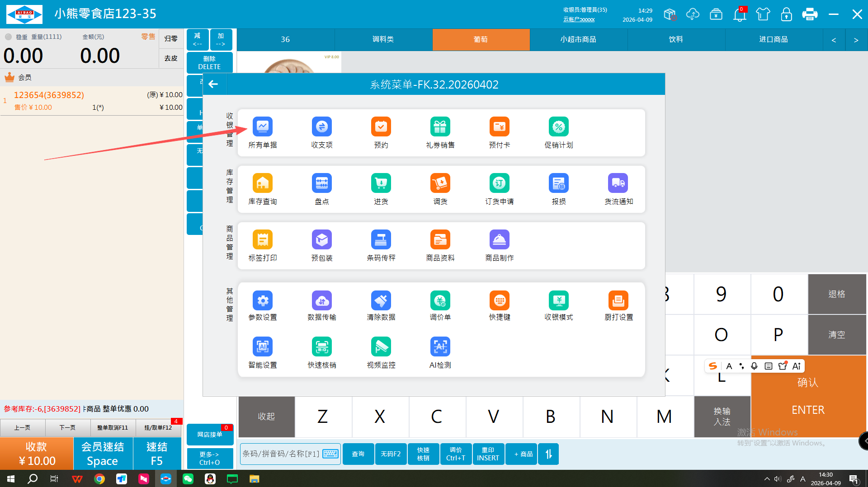Screen dimensions: 868x487
Task: Switch input method with 换输入法 key
Action: coord(722,416)
